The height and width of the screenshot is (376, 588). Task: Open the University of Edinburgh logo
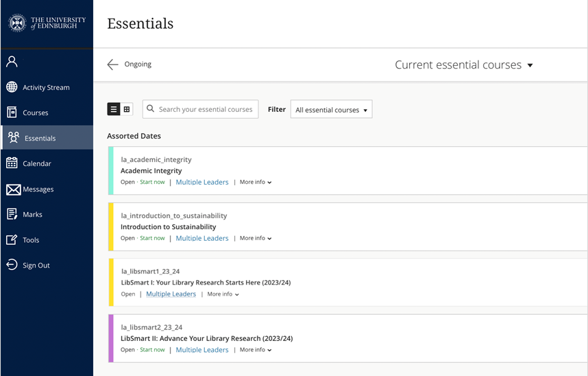[x=47, y=23]
